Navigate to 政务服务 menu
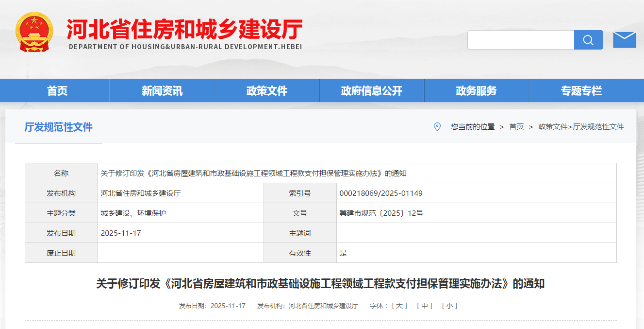The width and height of the screenshot is (644, 329). click(476, 91)
